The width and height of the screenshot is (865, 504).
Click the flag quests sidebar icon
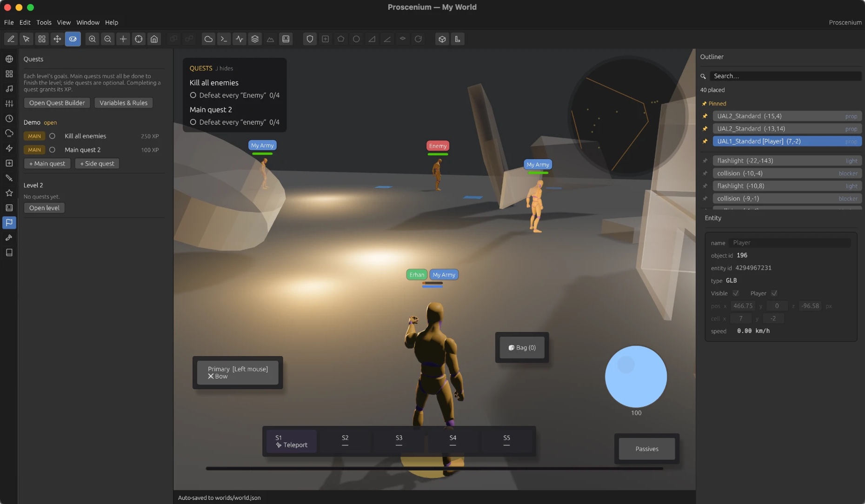[x=9, y=223]
